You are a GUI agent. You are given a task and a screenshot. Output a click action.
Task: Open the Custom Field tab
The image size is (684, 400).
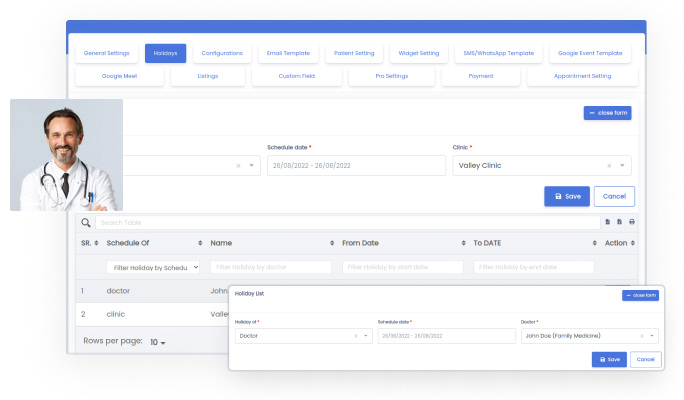(297, 76)
